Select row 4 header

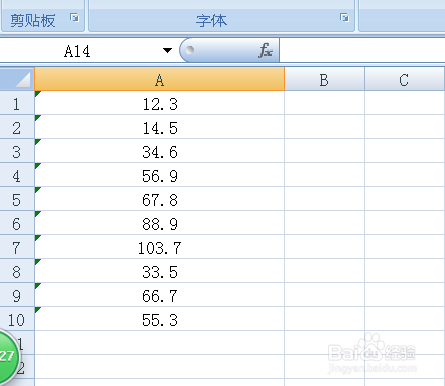[x=17, y=175]
